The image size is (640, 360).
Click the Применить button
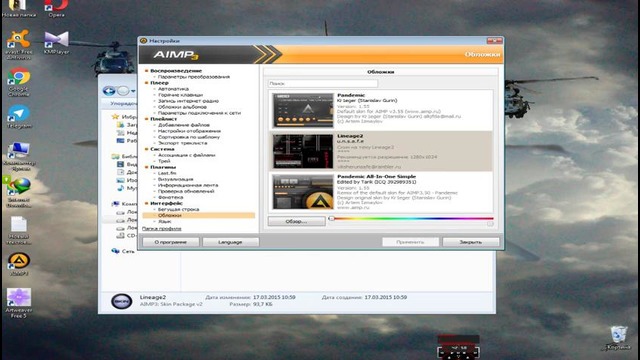coord(410,242)
